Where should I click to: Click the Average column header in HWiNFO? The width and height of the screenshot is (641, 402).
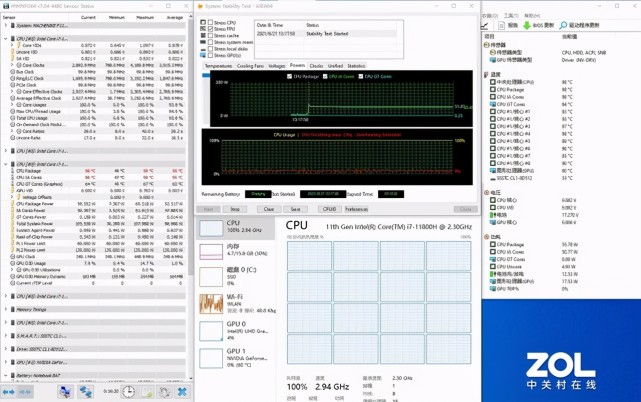click(x=174, y=18)
